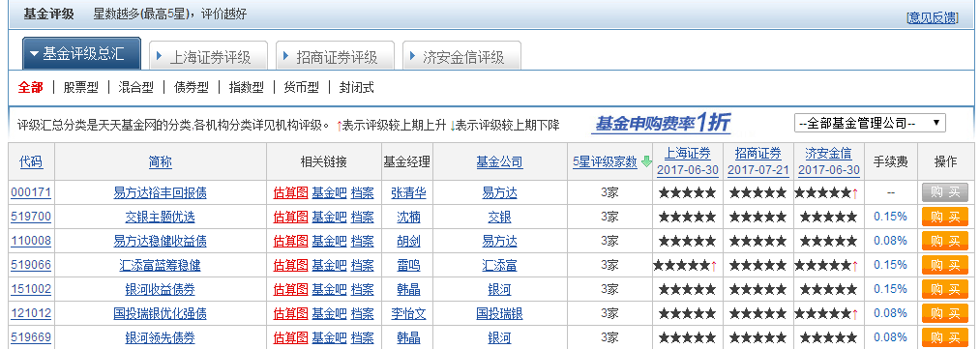
Task: Click 0.08% fee for 易方达稳健收益债
Action: pyautogui.click(x=890, y=241)
